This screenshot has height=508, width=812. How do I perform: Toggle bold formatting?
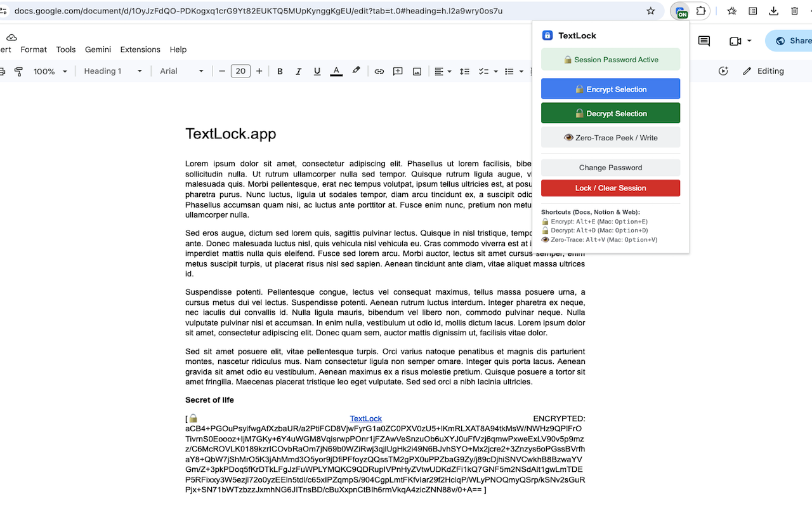pos(280,71)
